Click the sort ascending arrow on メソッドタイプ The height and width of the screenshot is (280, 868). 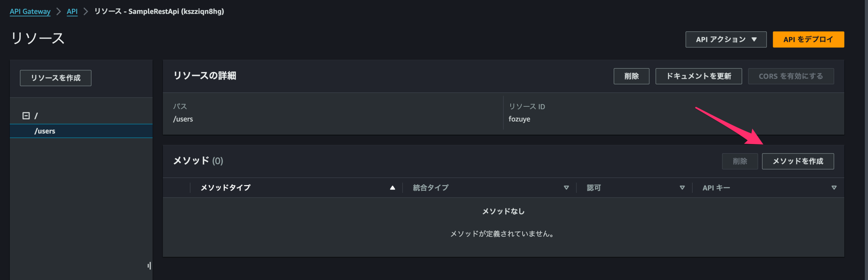(392, 188)
